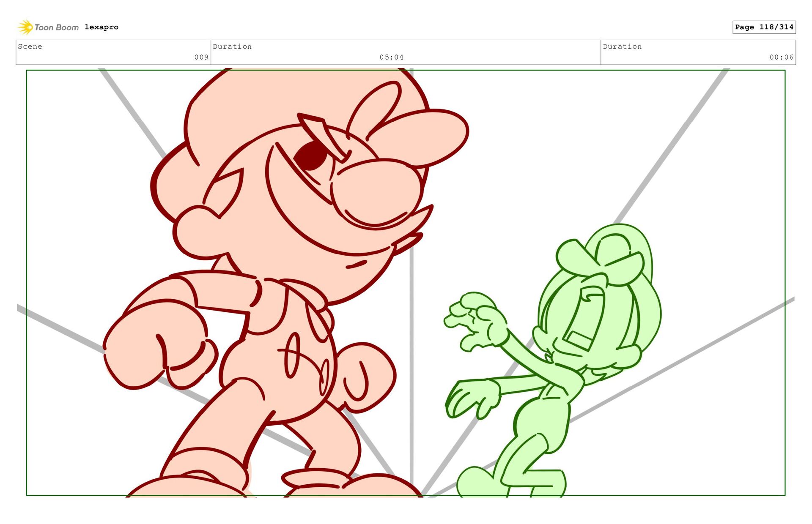Click the 'Toon Boom' brand text
This screenshot has width=812, height=524.
point(56,27)
